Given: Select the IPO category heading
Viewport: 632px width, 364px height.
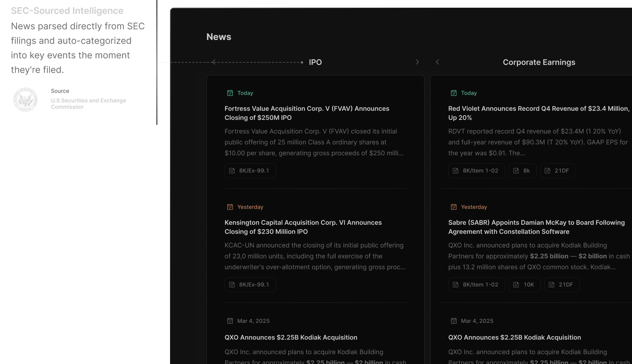Looking at the screenshot, I should click(315, 62).
